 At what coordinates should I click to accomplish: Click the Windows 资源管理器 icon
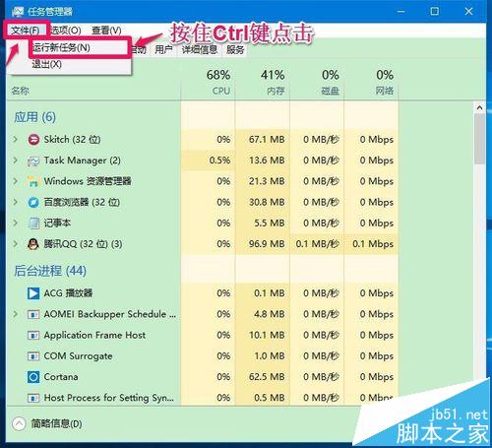coord(33,181)
